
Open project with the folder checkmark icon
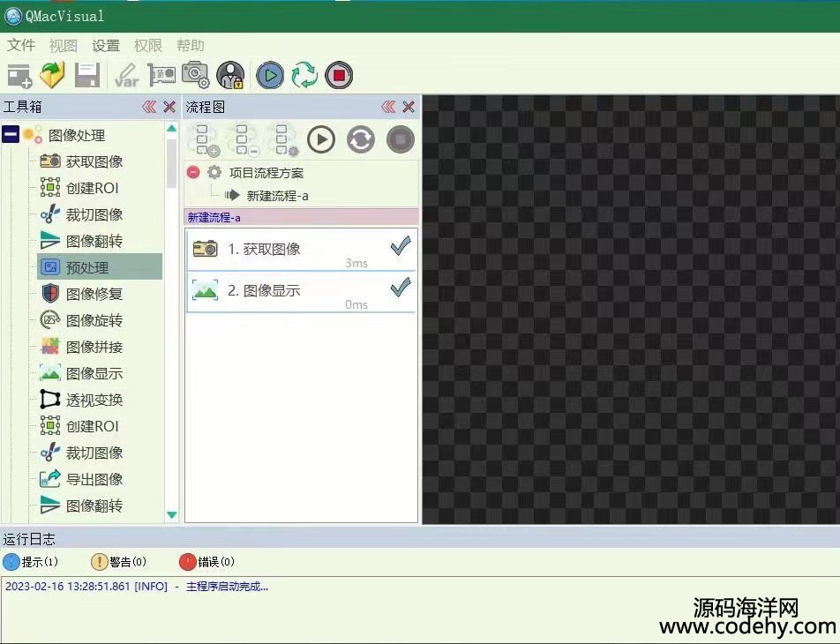click(53, 75)
